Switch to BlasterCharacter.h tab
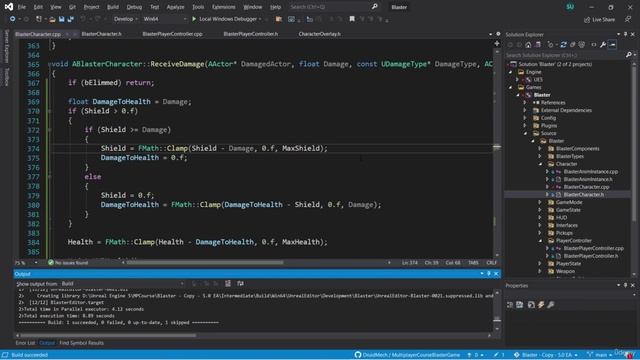 (101, 34)
